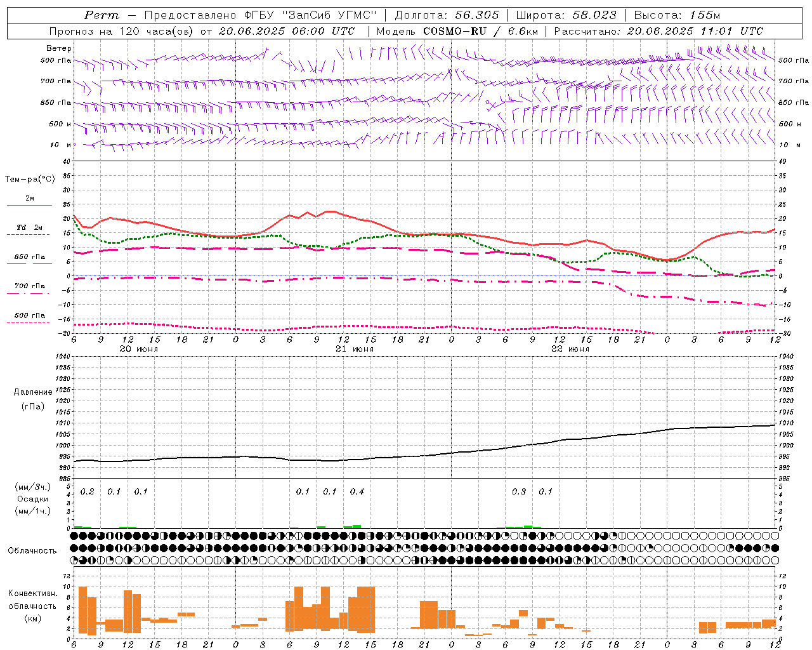Click the "0.4" precipitation amount value
Image resolution: width=812 pixels, height=650 pixels.
pos(357,491)
